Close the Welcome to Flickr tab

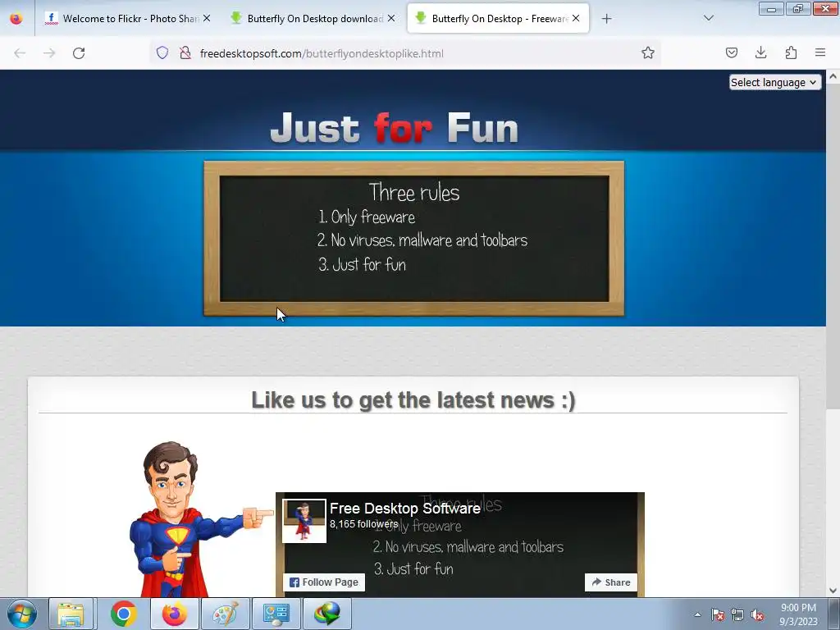[207, 18]
